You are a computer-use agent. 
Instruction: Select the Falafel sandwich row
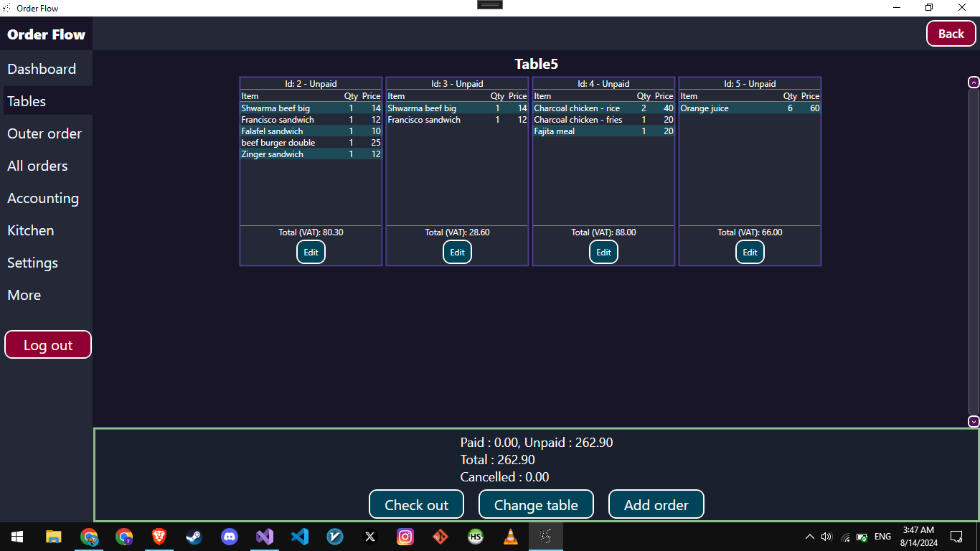coord(311,131)
